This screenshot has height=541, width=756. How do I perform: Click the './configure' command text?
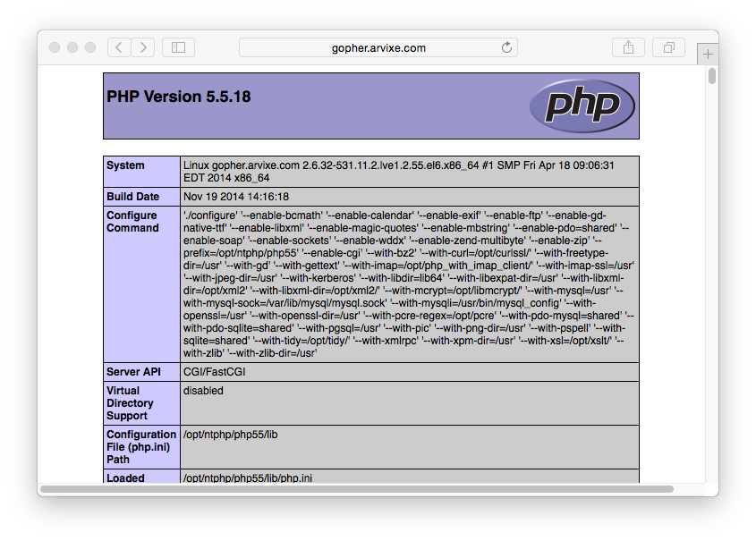[x=210, y=216]
